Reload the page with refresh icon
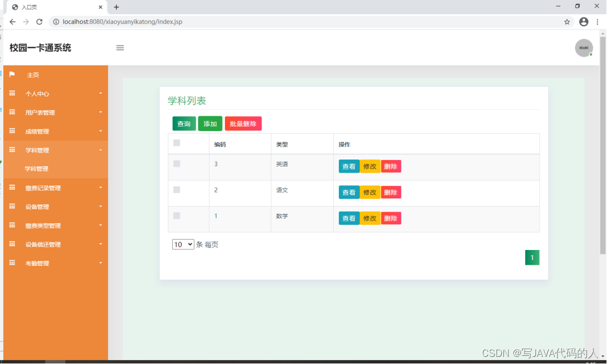The width and height of the screenshot is (607, 364). click(x=39, y=22)
